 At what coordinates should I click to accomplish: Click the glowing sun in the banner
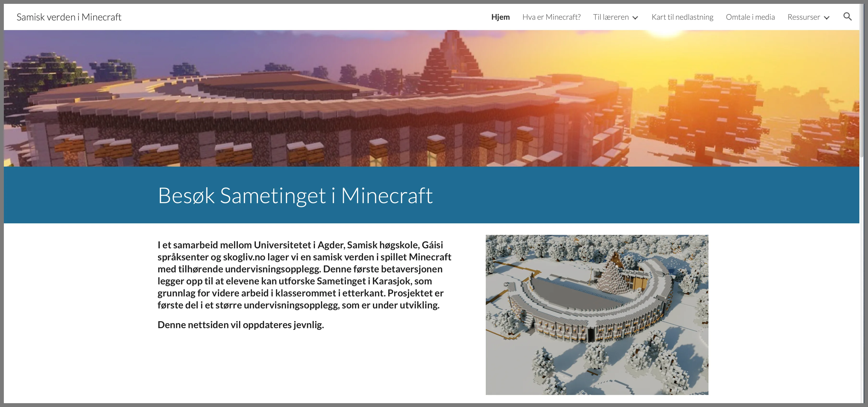click(x=665, y=32)
